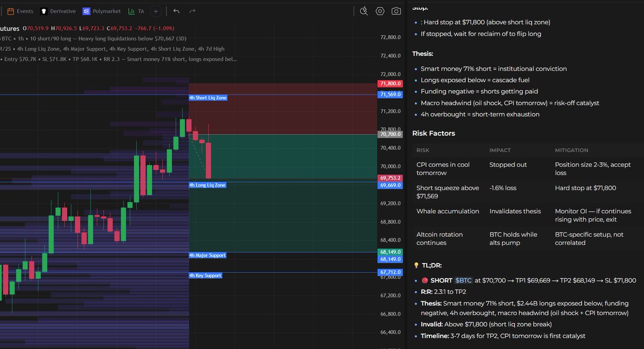Click the 71,569.0 price axis tag
This screenshot has height=349, width=644.
tap(391, 94)
